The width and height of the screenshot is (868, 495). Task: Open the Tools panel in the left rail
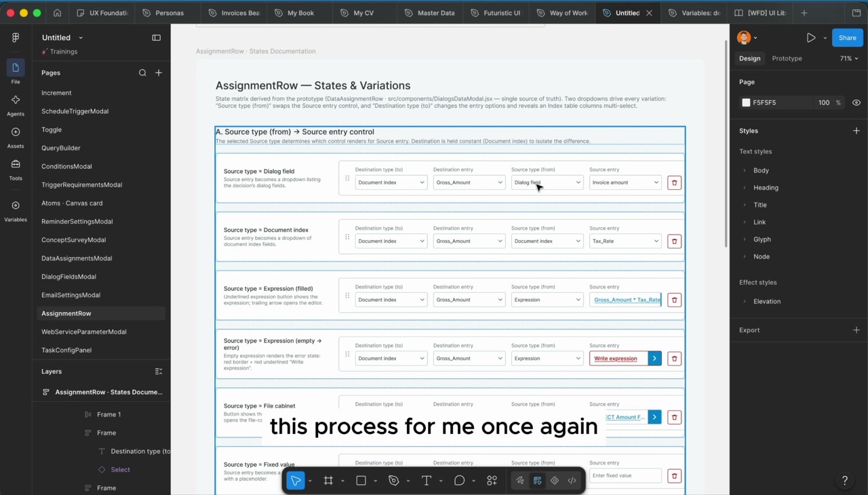click(16, 169)
